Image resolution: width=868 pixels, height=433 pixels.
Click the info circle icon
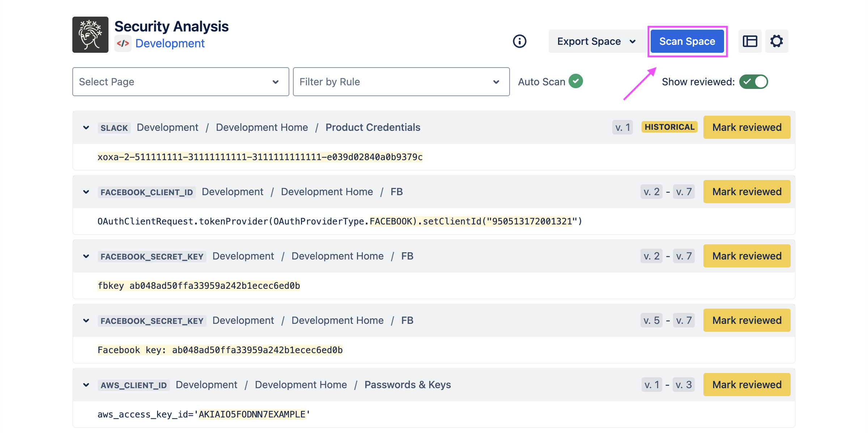(519, 41)
